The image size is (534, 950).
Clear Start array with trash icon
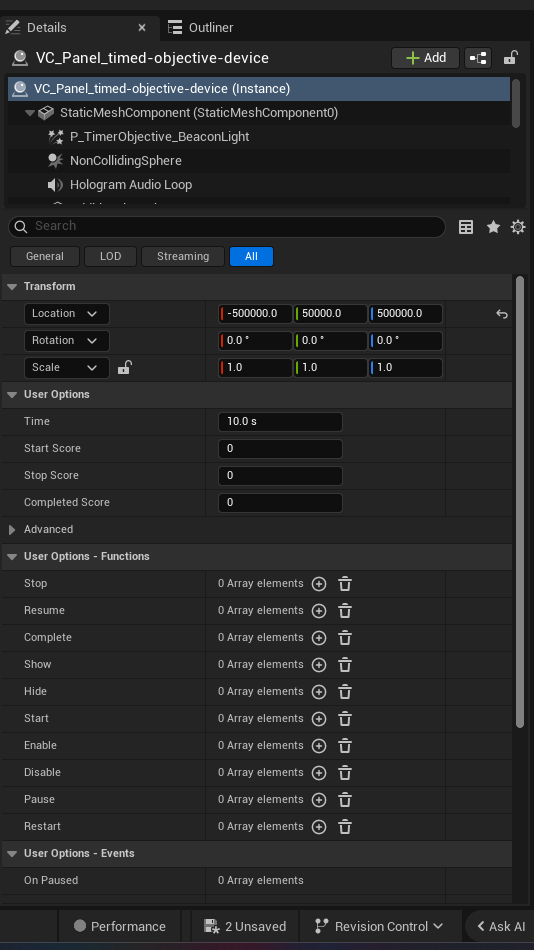click(345, 719)
